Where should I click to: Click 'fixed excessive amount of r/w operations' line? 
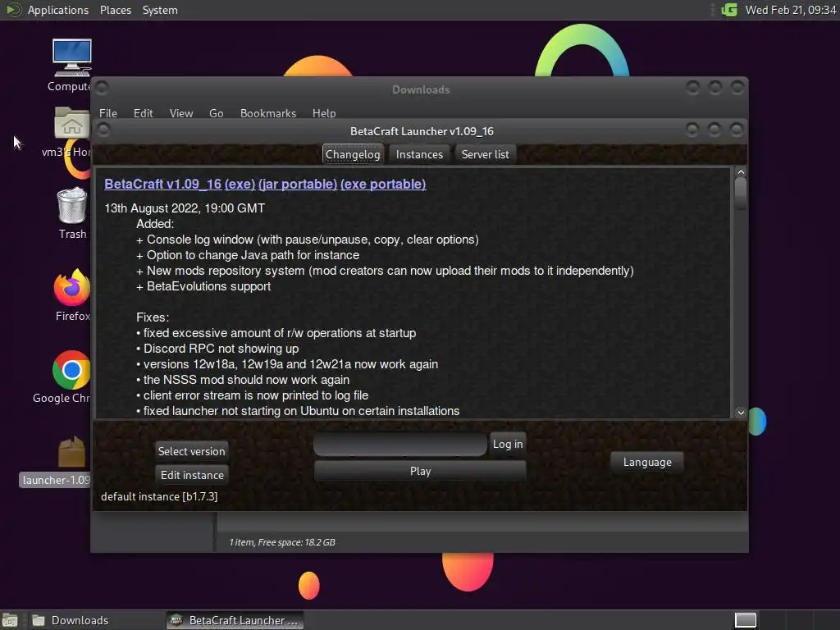(x=276, y=333)
